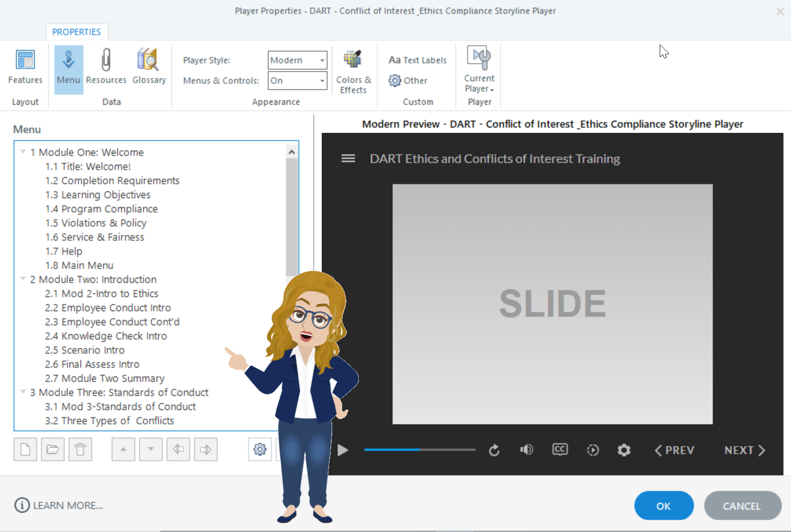
Task: Click the replay icon in preview
Action: (494, 450)
